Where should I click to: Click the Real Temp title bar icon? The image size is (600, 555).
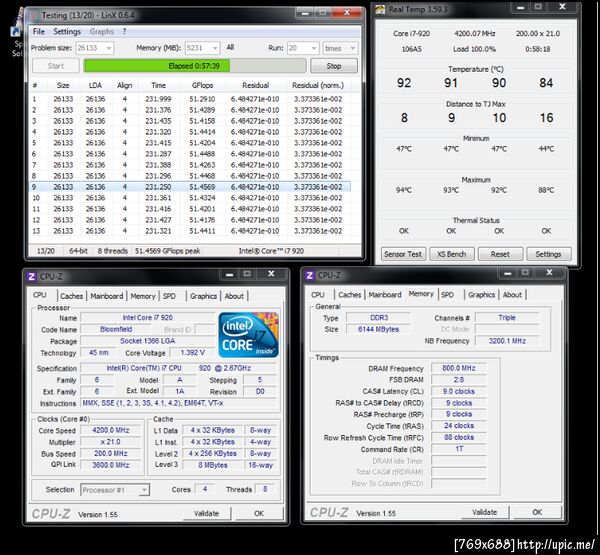(x=380, y=9)
